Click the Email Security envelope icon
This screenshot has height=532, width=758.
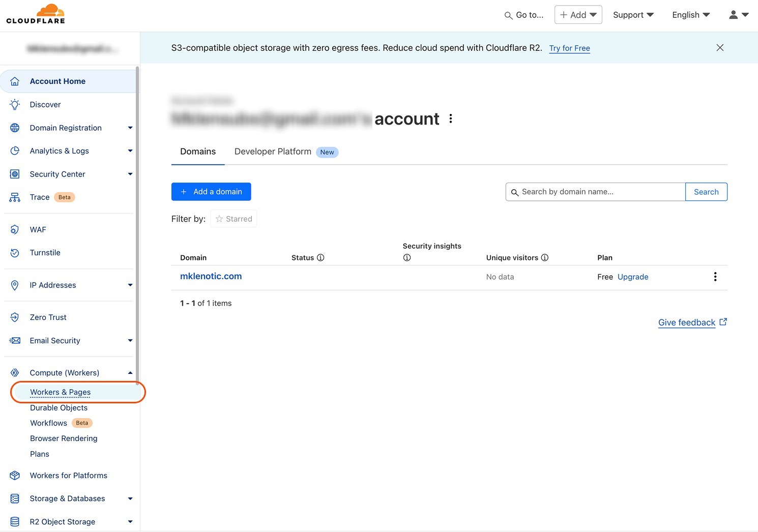click(x=15, y=340)
